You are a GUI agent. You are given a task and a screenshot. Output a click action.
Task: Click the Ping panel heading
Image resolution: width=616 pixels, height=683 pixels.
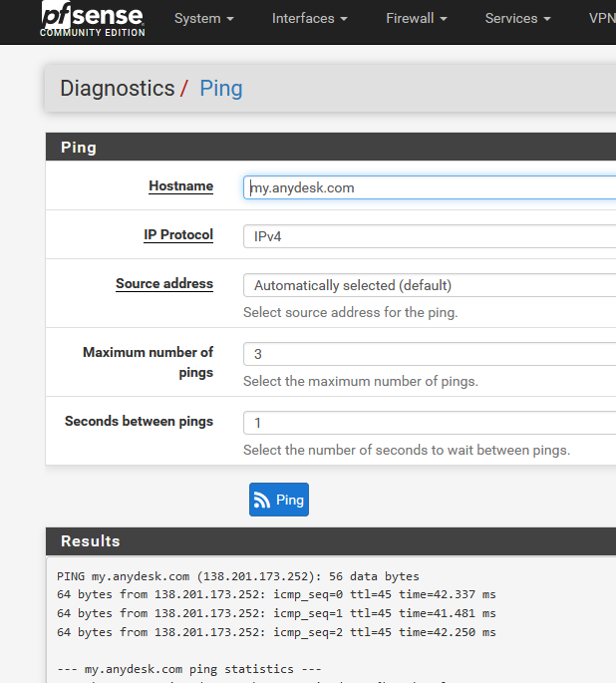[x=79, y=148]
